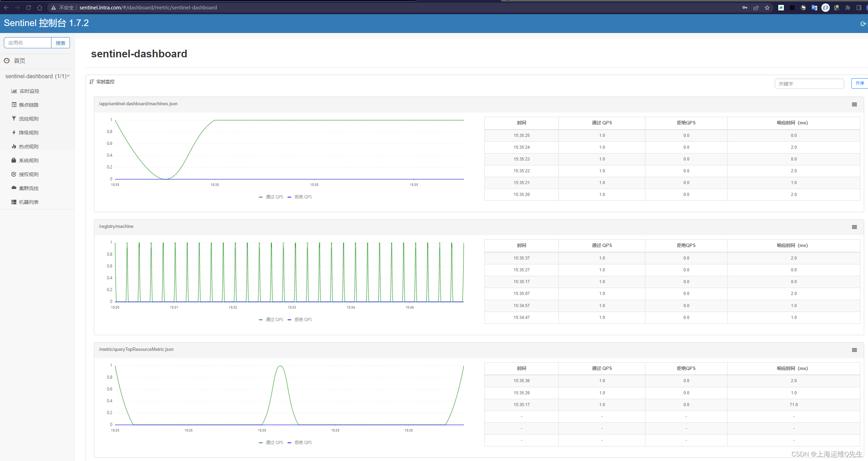Image resolution: width=868 pixels, height=461 pixels.
Task: Focus the 应用名 app name input
Action: tap(27, 43)
